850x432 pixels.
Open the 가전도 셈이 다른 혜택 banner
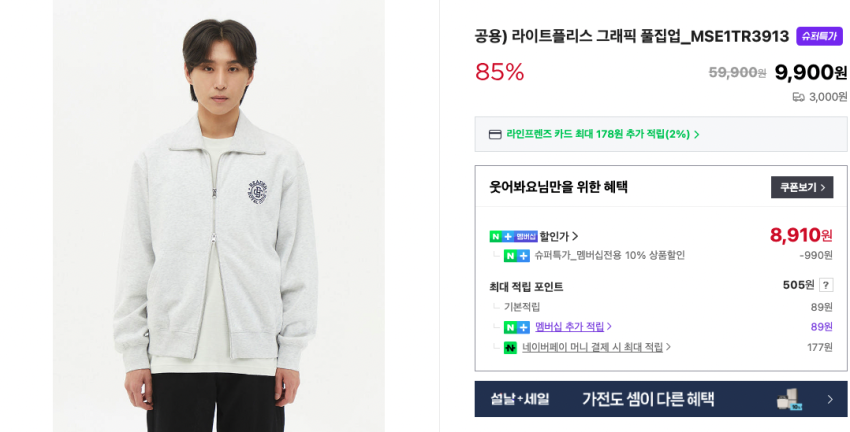coord(647,399)
